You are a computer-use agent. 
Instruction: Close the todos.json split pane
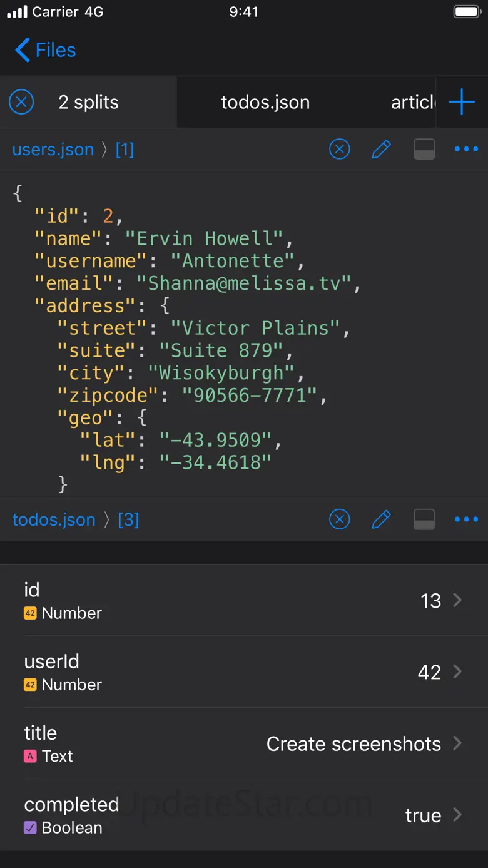[340, 519]
